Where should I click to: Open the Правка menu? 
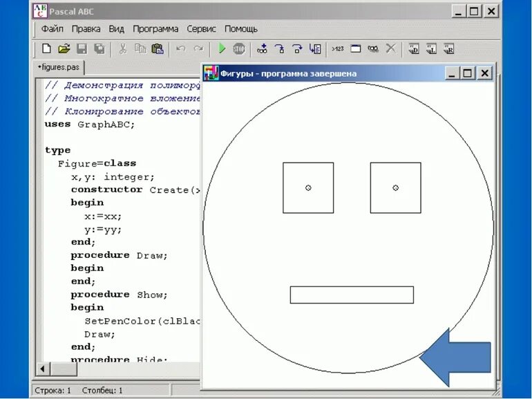tap(86, 29)
